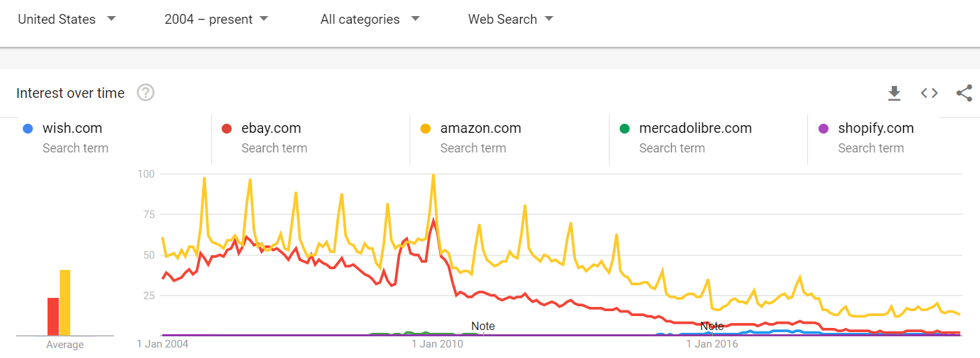The image size is (980, 358).
Task: Click the embed code icon
Action: (x=929, y=93)
